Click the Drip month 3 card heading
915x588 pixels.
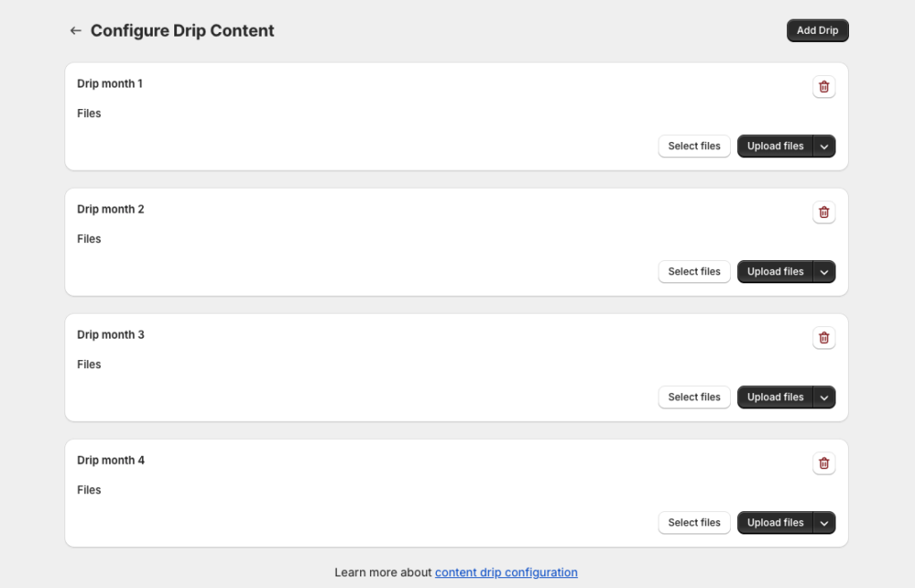click(111, 335)
